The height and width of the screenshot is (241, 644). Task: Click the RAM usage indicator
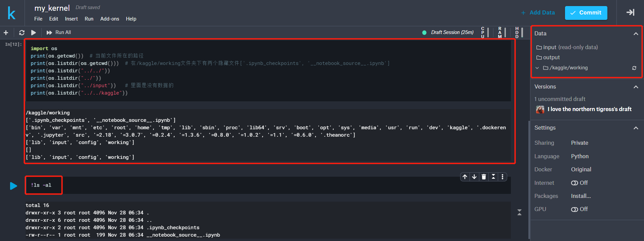[x=502, y=32]
